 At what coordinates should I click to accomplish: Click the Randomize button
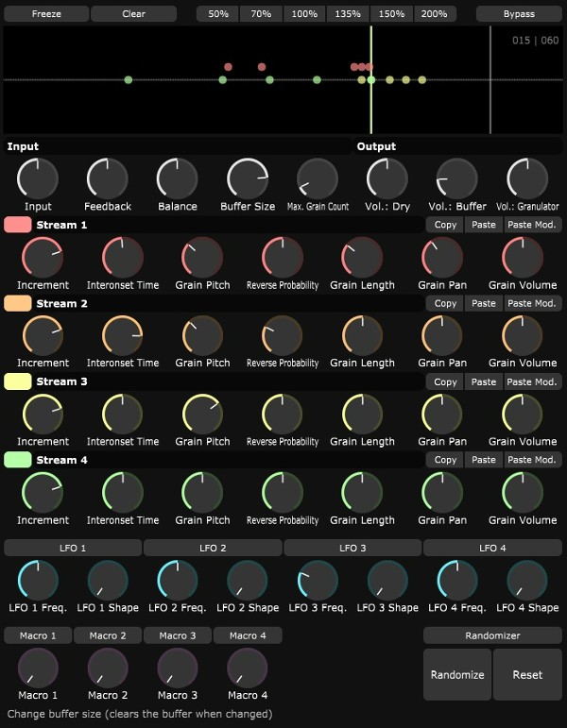[x=457, y=674]
